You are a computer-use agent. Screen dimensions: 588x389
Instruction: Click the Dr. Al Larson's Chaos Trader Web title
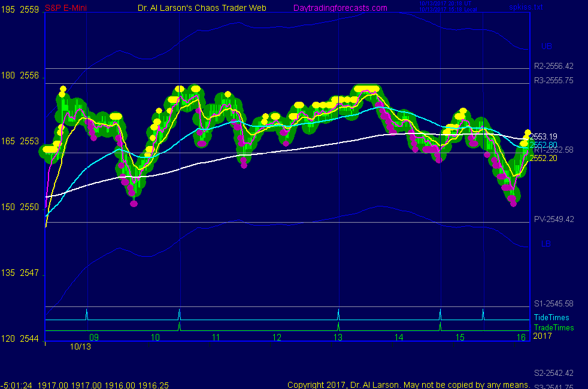pos(202,8)
